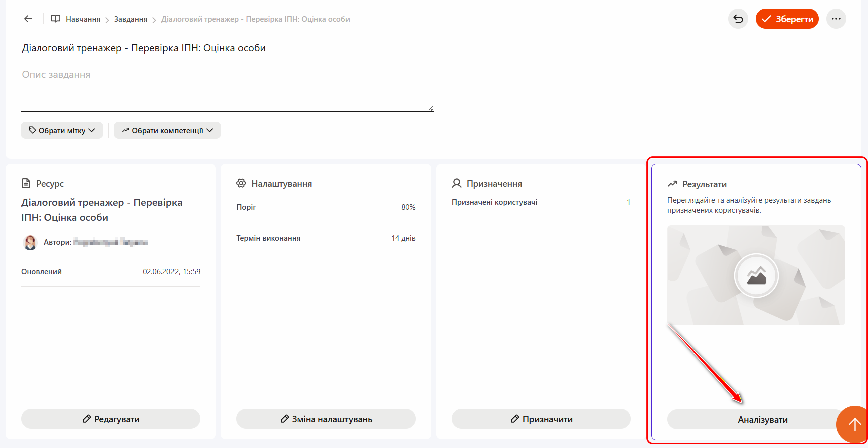Click the undo arrow icon button

(738, 19)
